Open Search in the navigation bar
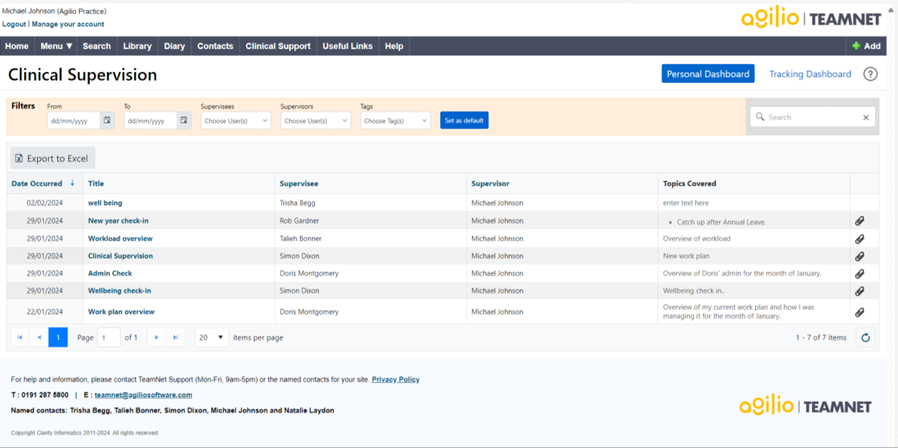The image size is (898, 448). click(96, 46)
